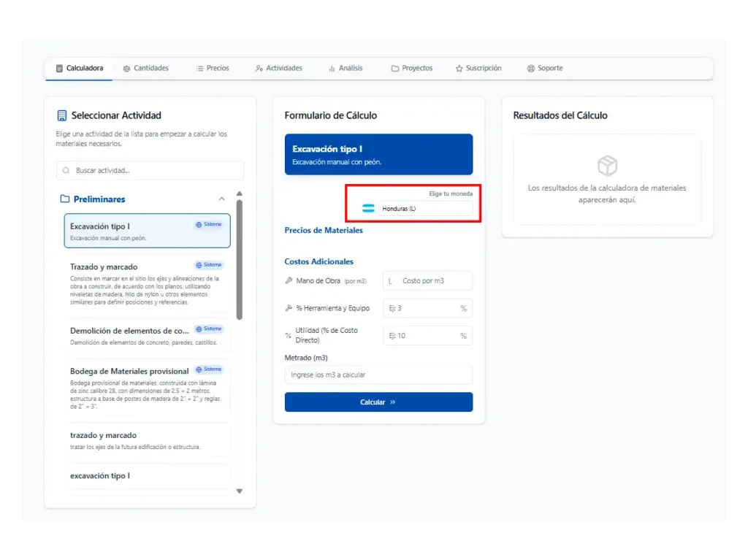Click the Sistema badge on Trazado y marcado
Image resolution: width=748 pixels, height=560 pixels.
209,265
